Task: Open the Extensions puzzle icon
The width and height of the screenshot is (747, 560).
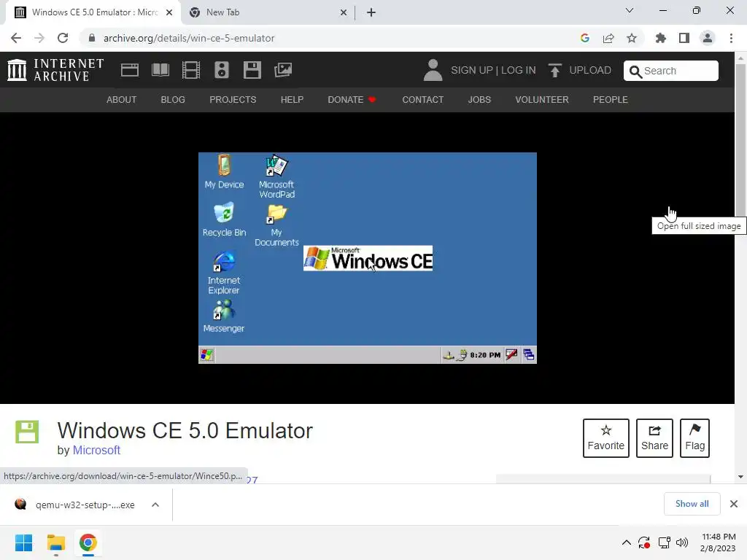Action: pyautogui.click(x=661, y=38)
